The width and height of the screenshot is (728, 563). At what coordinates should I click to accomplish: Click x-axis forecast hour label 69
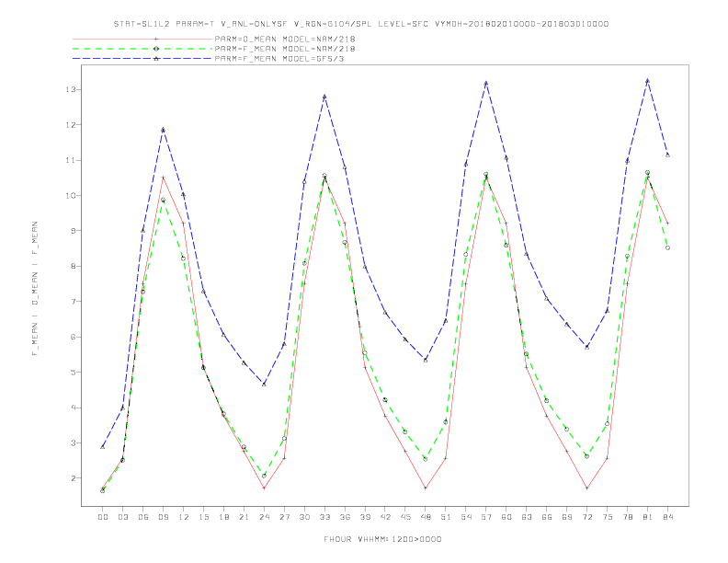coord(567,517)
